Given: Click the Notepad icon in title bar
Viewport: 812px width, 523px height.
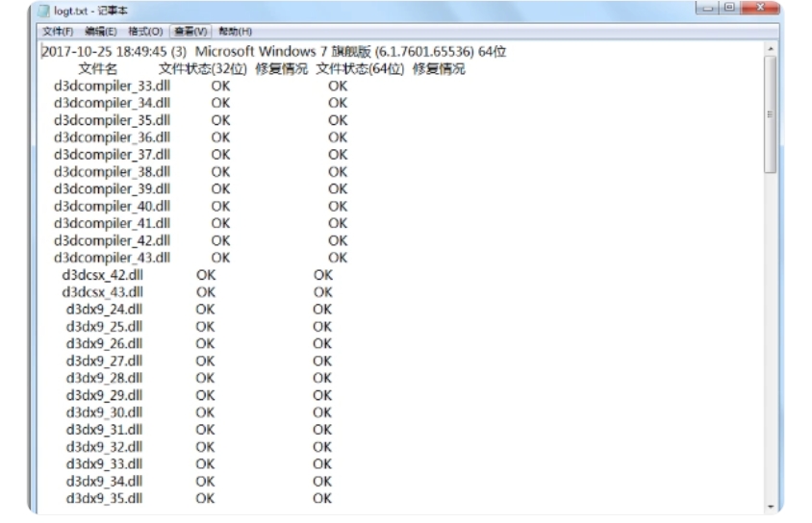Looking at the screenshot, I should click(42, 11).
